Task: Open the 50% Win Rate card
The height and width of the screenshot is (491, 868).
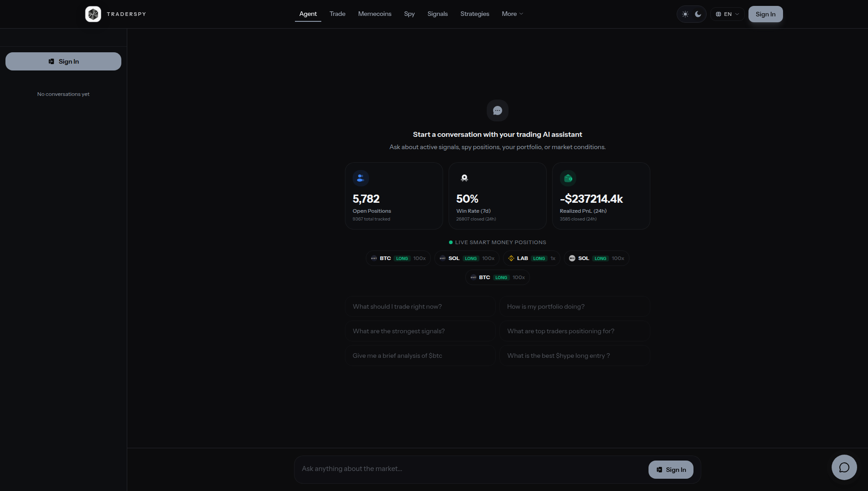Action: coord(498,196)
